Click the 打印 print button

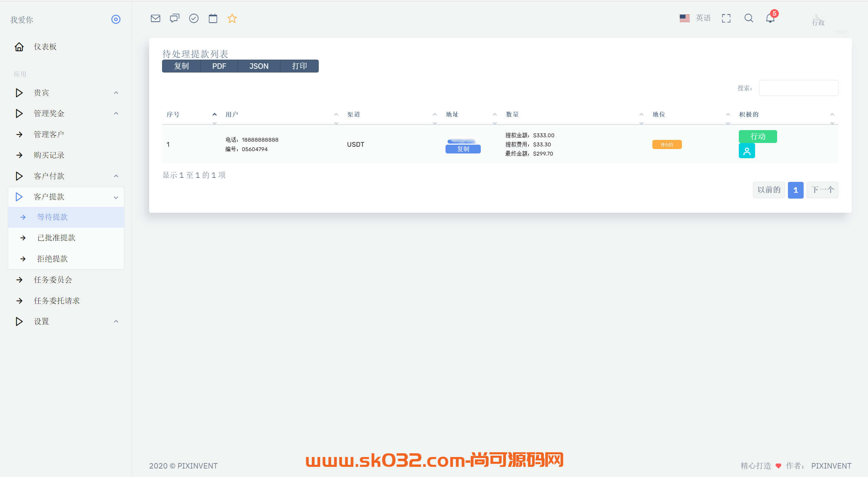299,66
